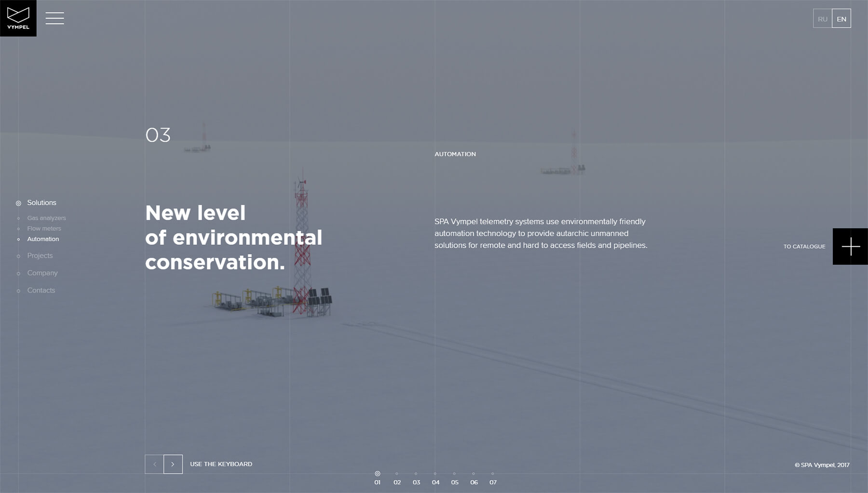Go to Projects section
Screen dimensions: 868x493
tap(40, 256)
